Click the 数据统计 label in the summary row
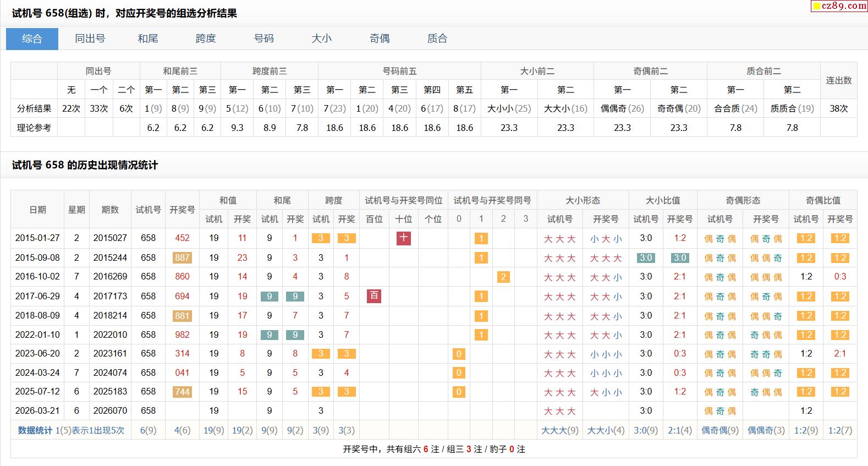Screen dimensions: 868x466 [x=35, y=430]
